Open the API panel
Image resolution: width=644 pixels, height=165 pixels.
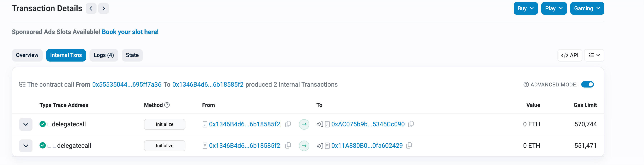click(x=570, y=55)
